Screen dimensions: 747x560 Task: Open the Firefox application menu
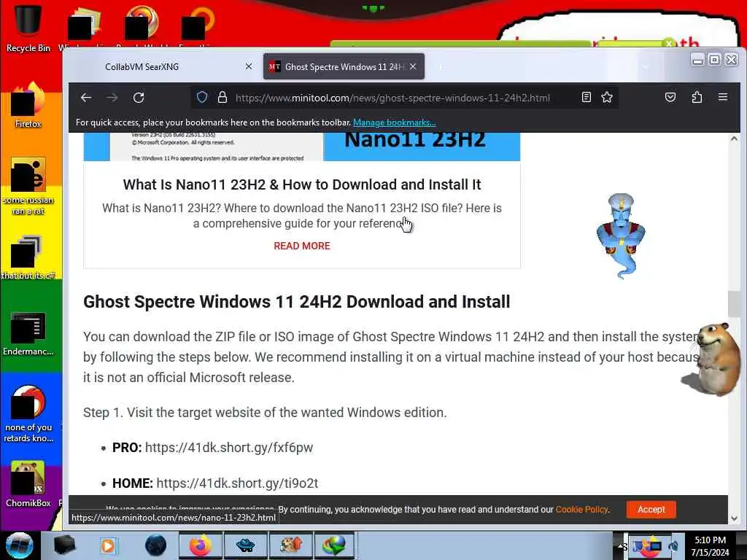pos(723,97)
